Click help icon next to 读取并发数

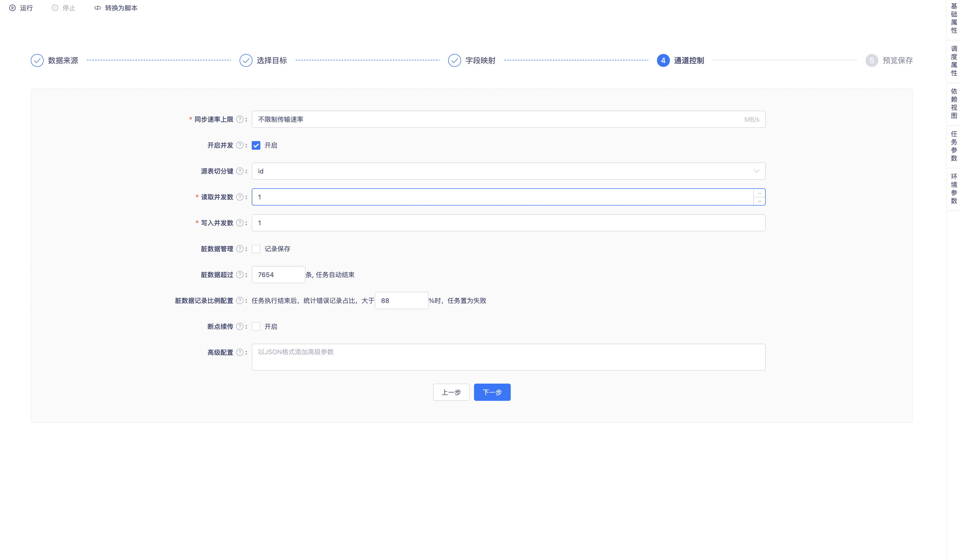click(240, 197)
